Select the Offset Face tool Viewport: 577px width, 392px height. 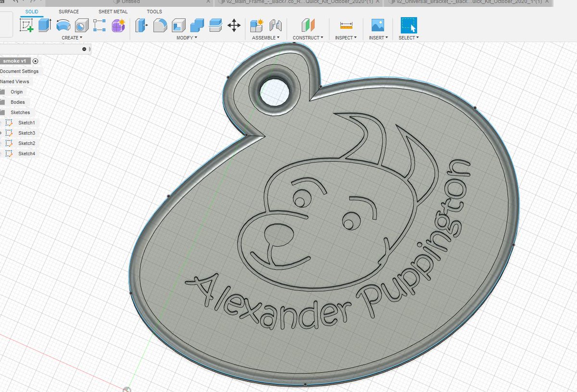point(215,25)
